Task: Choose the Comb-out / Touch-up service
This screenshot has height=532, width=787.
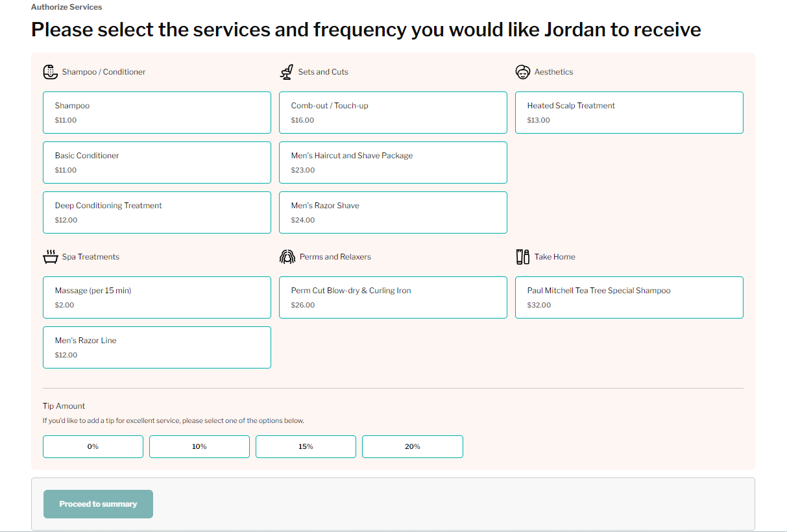Action: [393, 113]
